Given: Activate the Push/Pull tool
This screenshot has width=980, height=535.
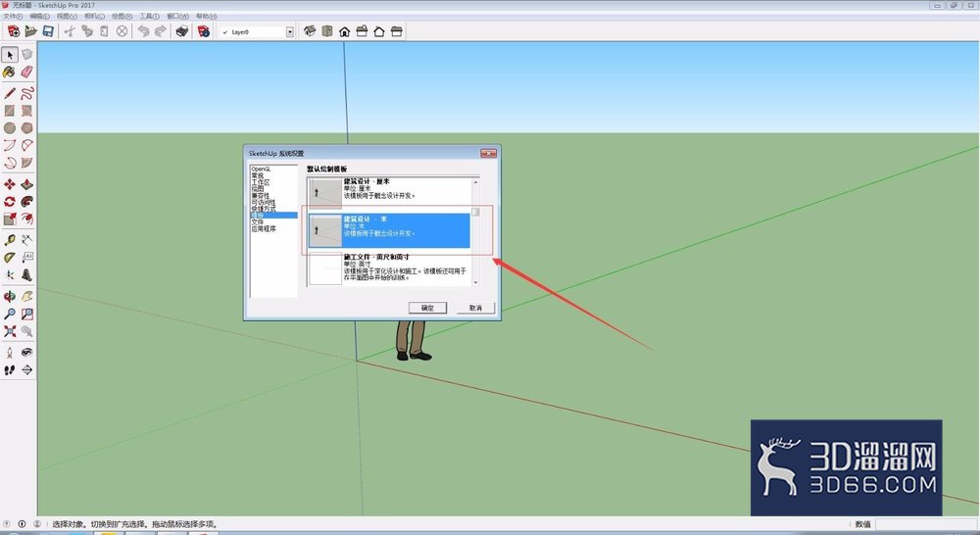Looking at the screenshot, I should pos(26,184).
